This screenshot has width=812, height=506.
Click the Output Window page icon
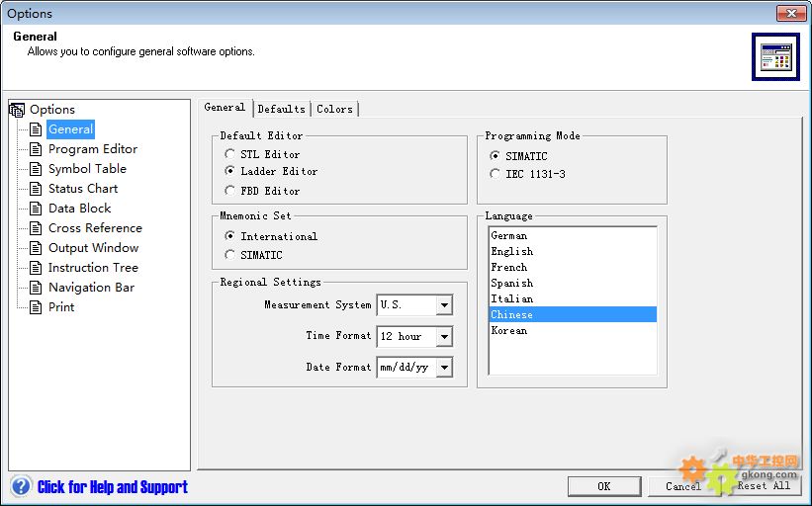click(x=36, y=248)
